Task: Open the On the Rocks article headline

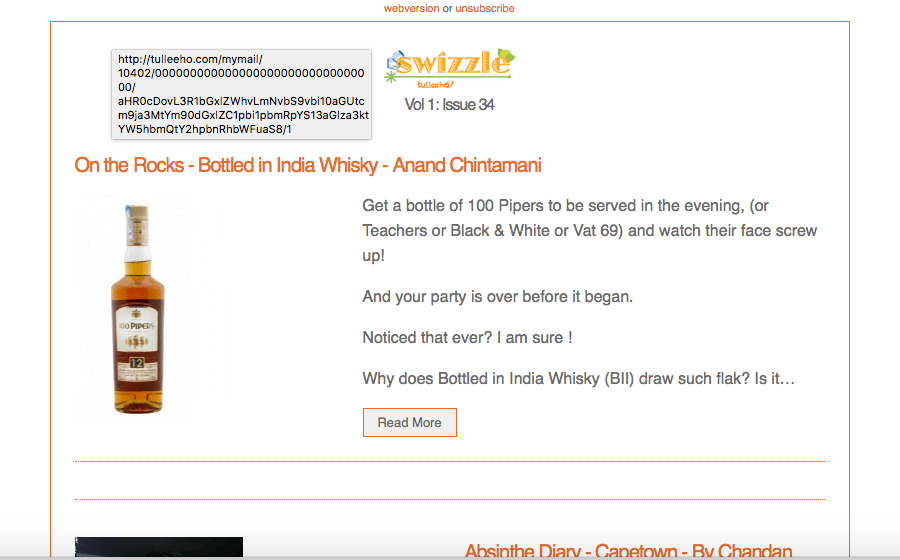Action: click(308, 165)
